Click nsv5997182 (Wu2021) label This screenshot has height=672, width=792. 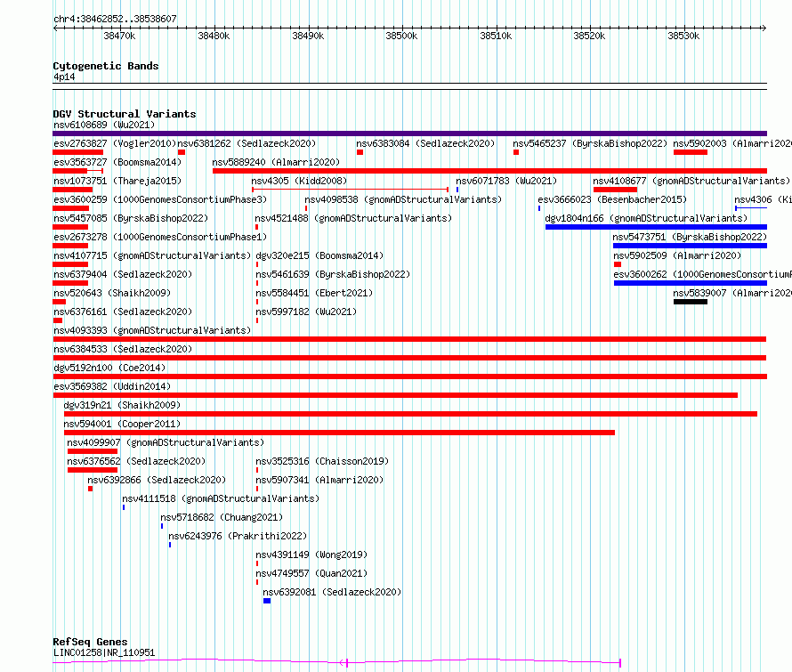point(306,312)
